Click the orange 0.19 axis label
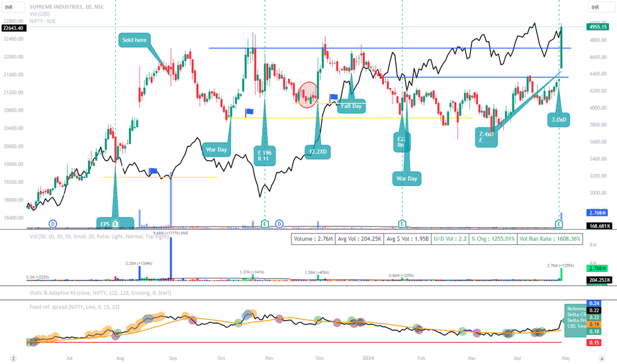Viewport: 617px width, 364px height. [594, 325]
